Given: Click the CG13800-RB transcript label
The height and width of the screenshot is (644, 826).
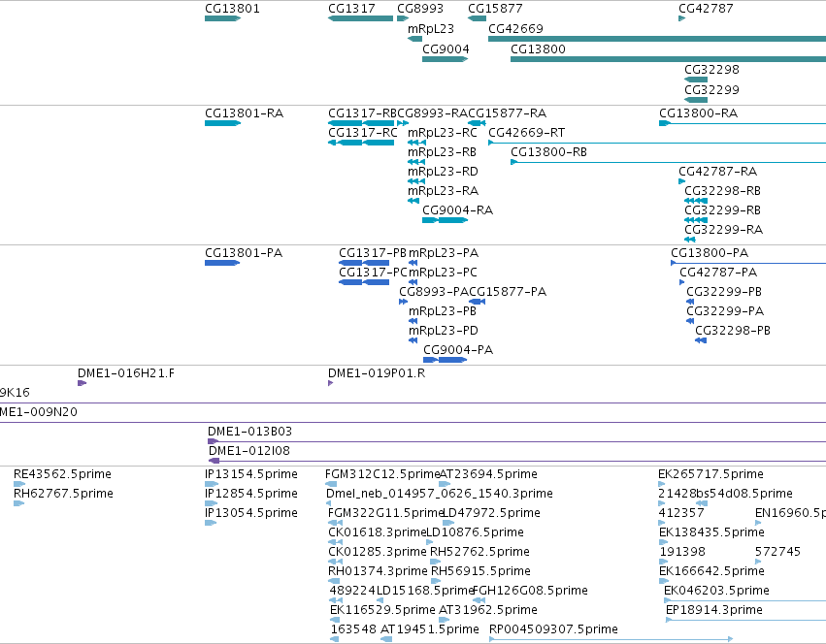Looking at the screenshot, I should click(x=548, y=152).
